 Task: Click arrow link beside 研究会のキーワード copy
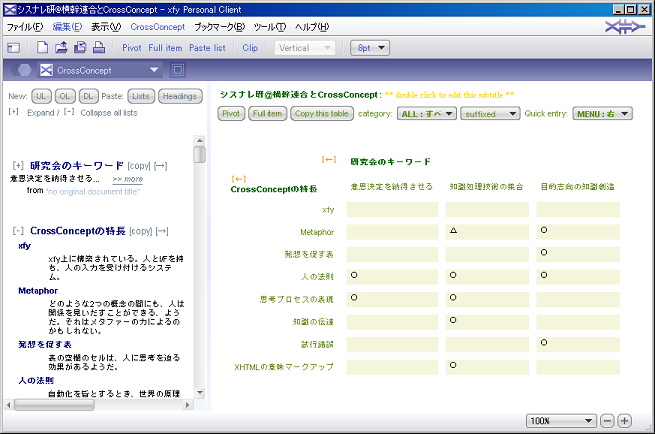click(x=161, y=166)
